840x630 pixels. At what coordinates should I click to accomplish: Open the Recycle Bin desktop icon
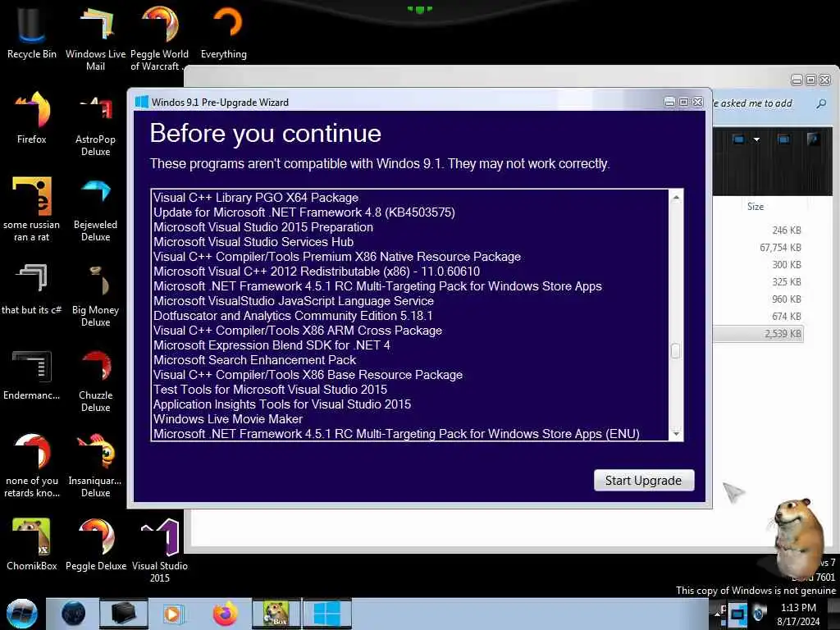[31, 32]
